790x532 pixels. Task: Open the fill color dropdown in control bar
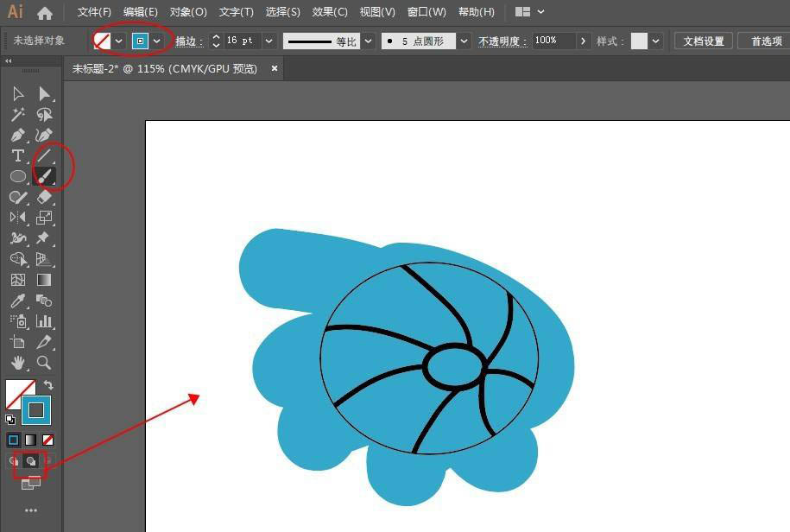pyautogui.click(x=119, y=41)
